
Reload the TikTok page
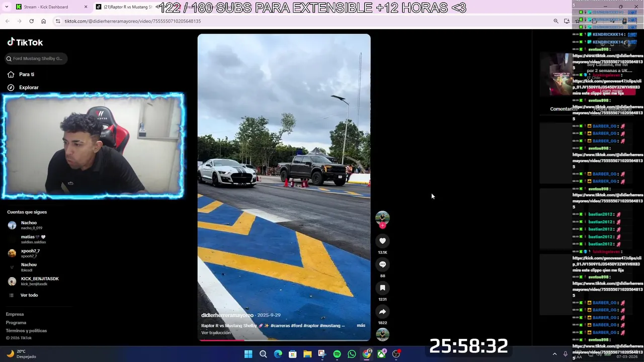tap(31, 21)
